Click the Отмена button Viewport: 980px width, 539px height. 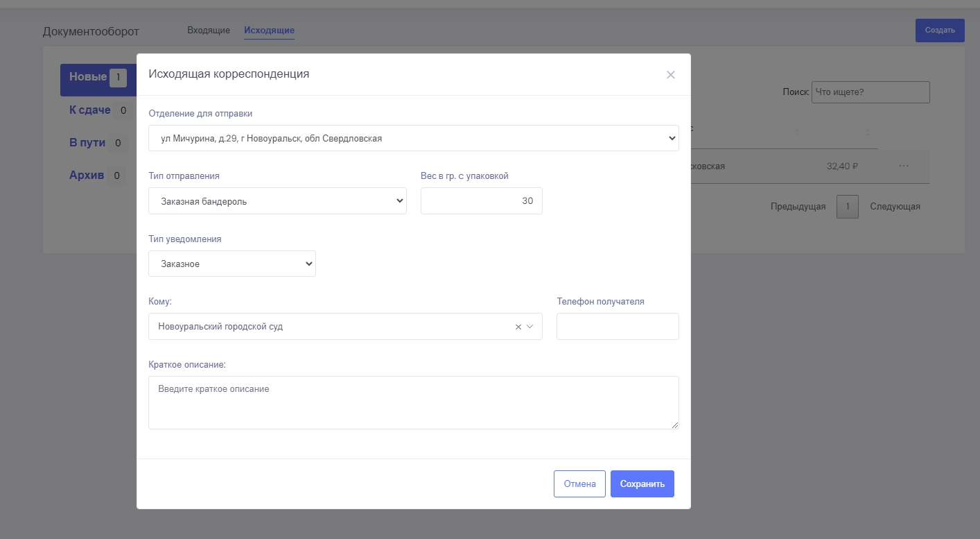tap(579, 484)
